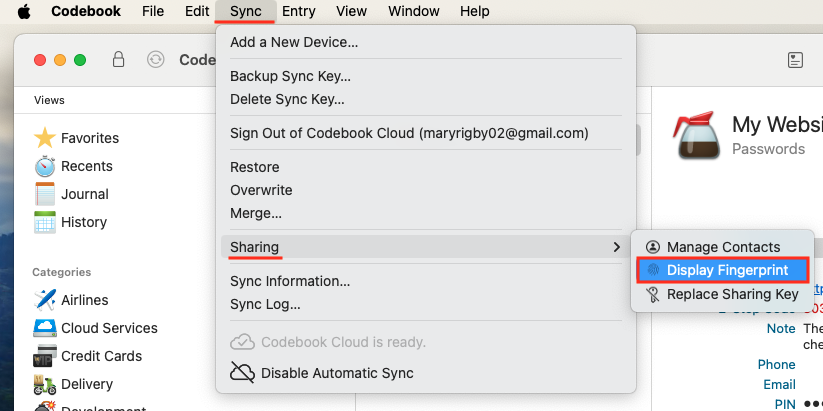Viewport: 823px width, 411px height.
Task: Click the yellow minimize window button
Action: tap(60, 60)
